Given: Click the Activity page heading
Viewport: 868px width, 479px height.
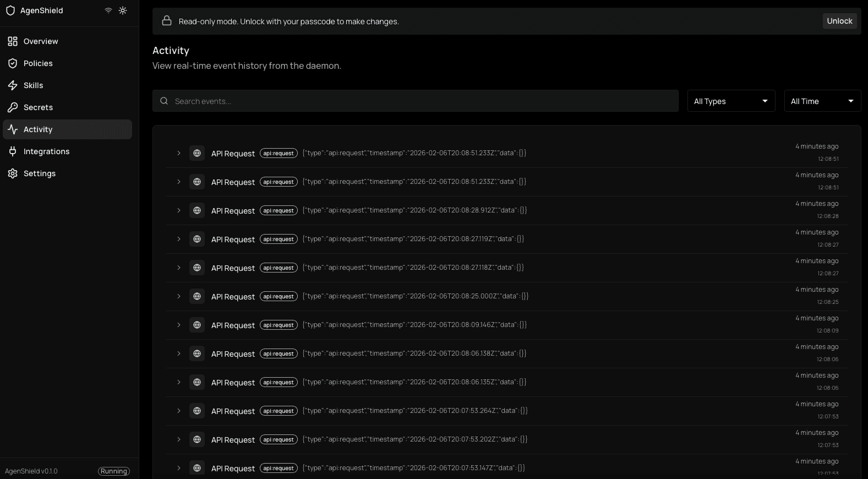Looking at the screenshot, I should click(171, 51).
